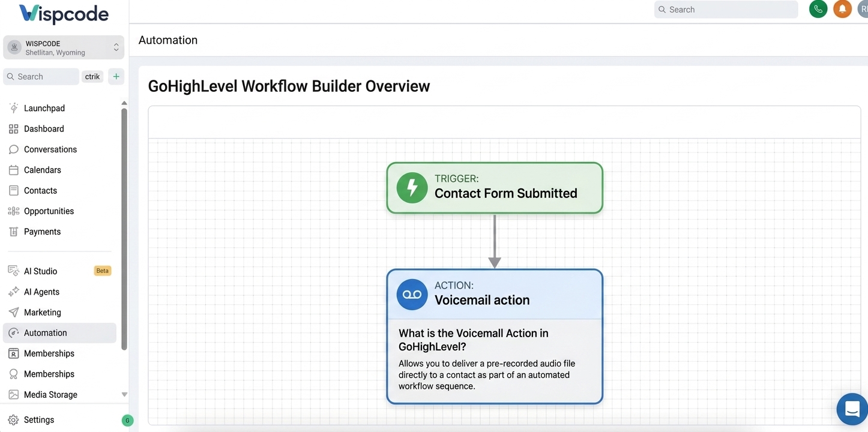868x432 pixels.
Task: Click the top header Search field
Action: point(726,10)
